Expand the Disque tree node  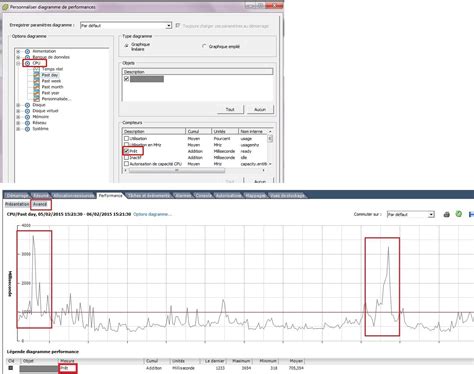click(x=18, y=105)
